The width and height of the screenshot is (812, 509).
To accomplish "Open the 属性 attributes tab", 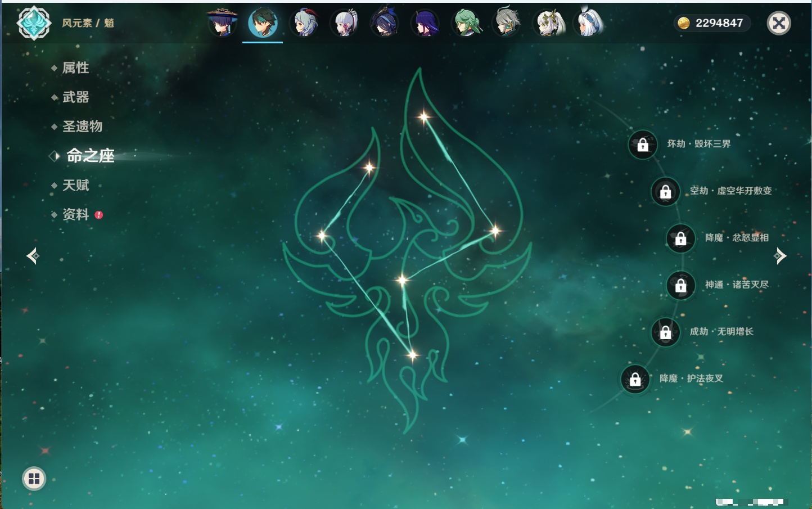I will pyautogui.click(x=75, y=68).
